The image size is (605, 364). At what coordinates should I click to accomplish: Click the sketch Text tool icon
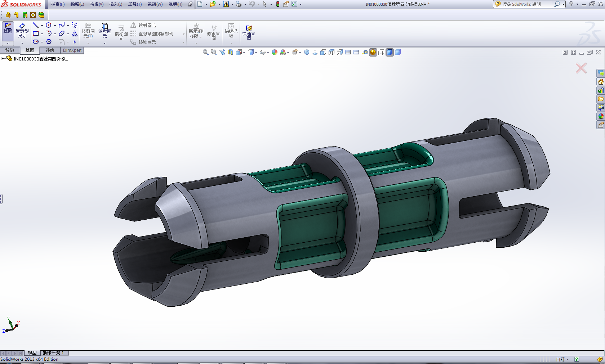75,33
